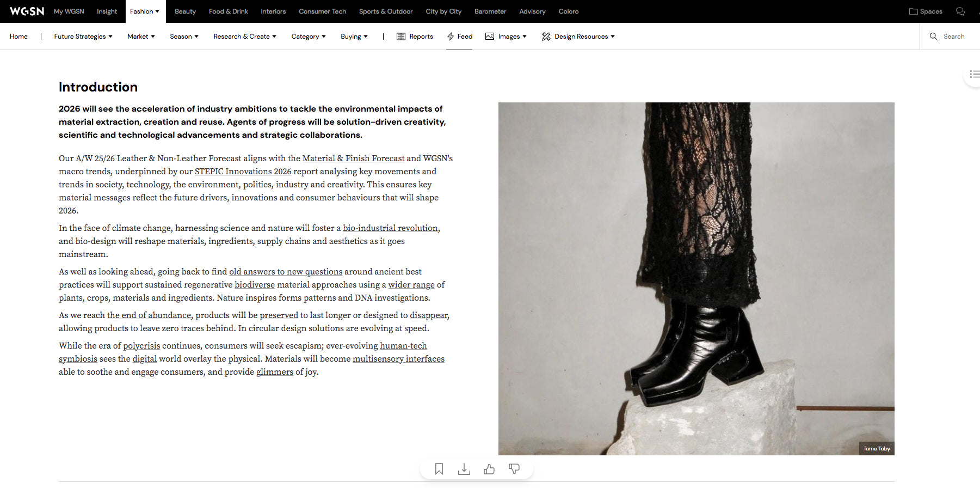Click the WGSN logo
This screenshot has height=488, width=980.
27,11
